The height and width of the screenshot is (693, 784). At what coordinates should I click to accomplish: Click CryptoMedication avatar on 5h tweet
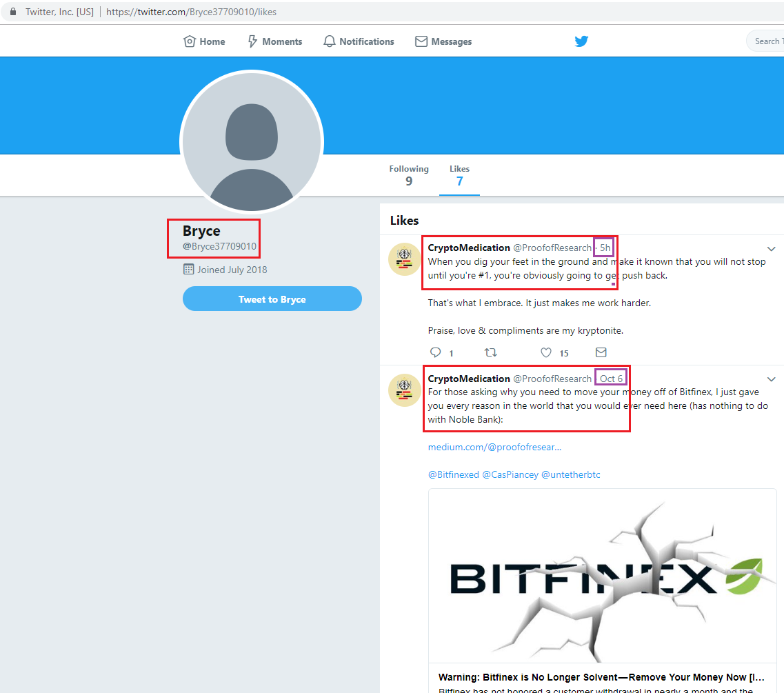pos(405,259)
